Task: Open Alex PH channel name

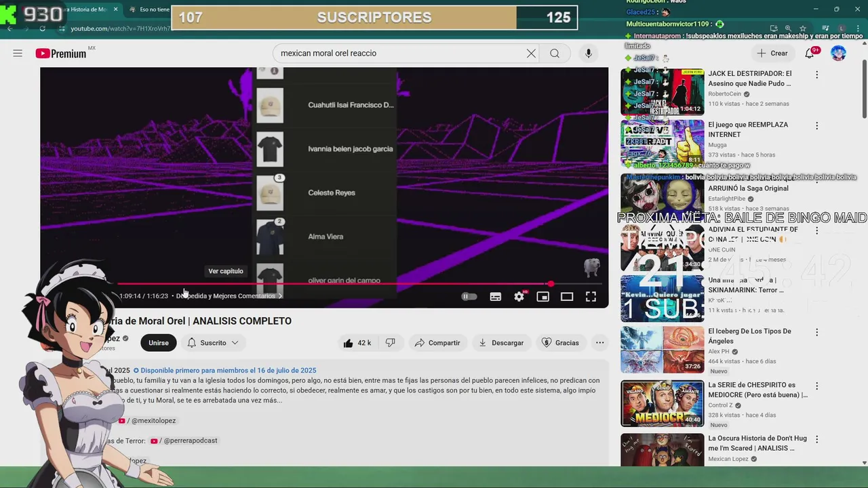Action: tap(720, 352)
